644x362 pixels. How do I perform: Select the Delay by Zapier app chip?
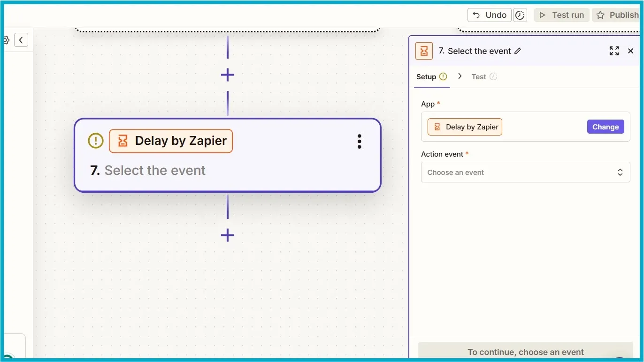click(x=464, y=127)
